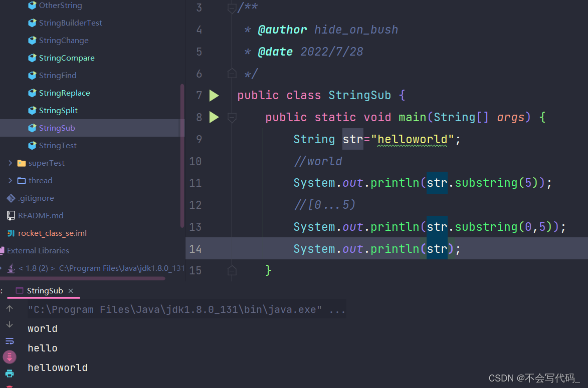Image resolution: width=588 pixels, height=388 pixels.
Task: Run class StringSub from gutter arrow
Action: pyautogui.click(x=214, y=95)
